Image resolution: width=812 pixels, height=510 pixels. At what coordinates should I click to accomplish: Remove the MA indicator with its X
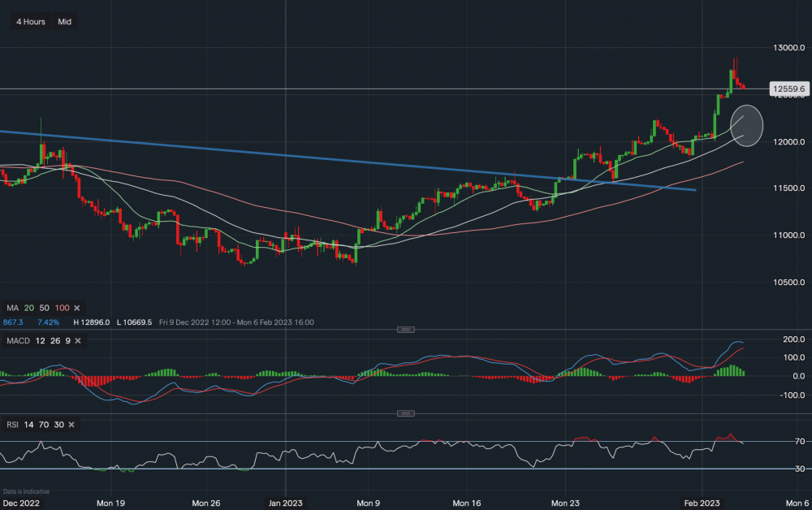click(x=77, y=309)
